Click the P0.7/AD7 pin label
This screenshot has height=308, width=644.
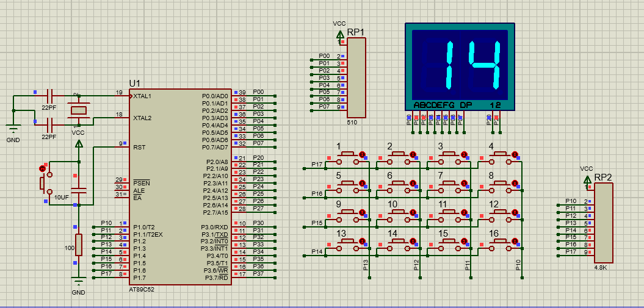[x=215, y=147]
